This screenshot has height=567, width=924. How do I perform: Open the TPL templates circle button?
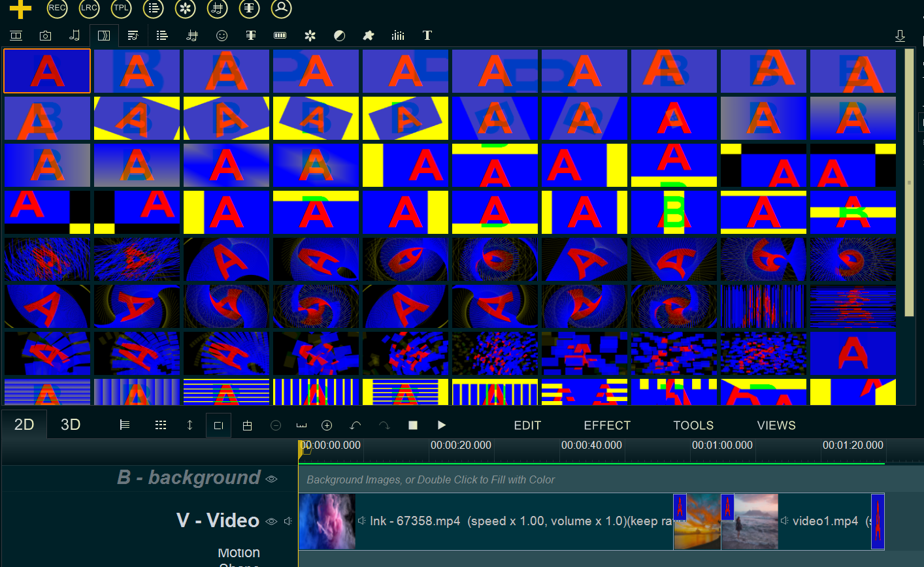click(122, 8)
